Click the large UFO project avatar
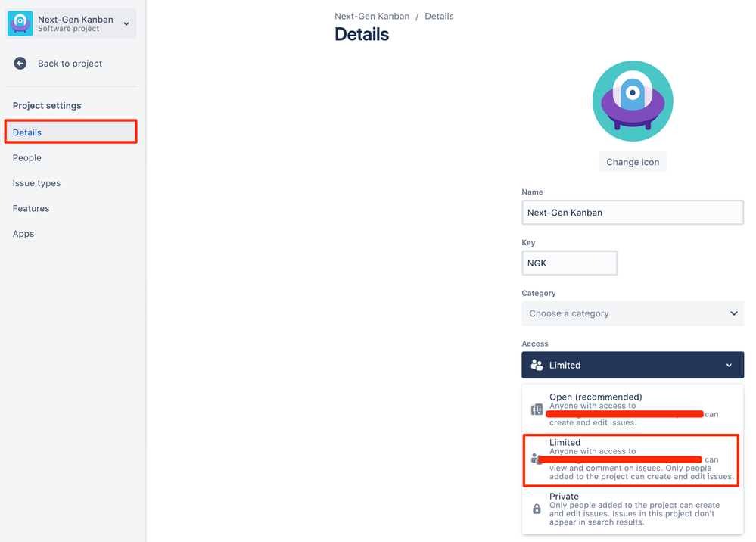 click(633, 101)
